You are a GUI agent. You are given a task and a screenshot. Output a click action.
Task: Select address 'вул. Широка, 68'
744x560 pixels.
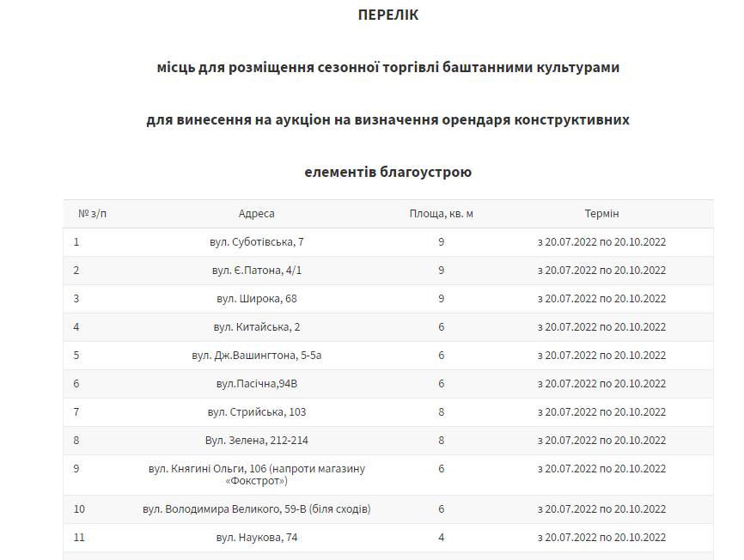pyautogui.click(x=257, y=299)
